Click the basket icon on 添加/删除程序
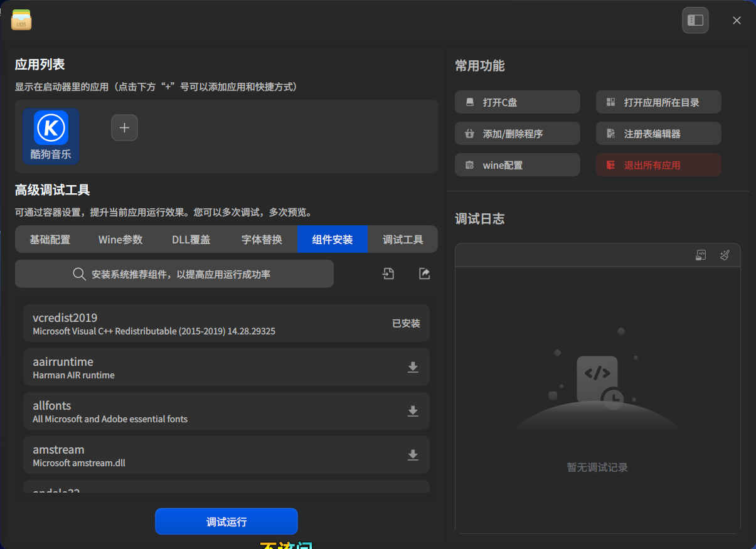The image size is (756, 549). tap(469, 134)
